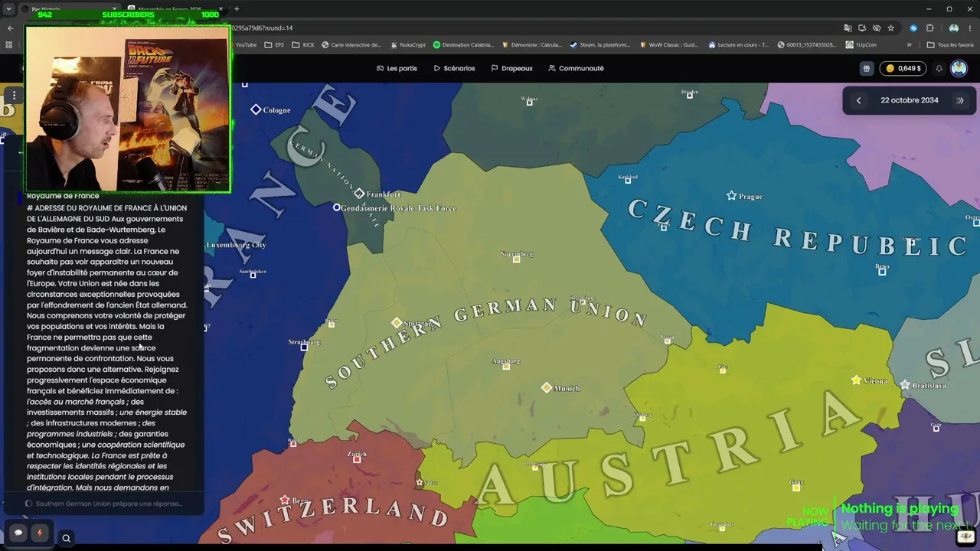Click the three-dot menu on the side panel
This screenshot has height=551, width=980.
tap(14, 95)
